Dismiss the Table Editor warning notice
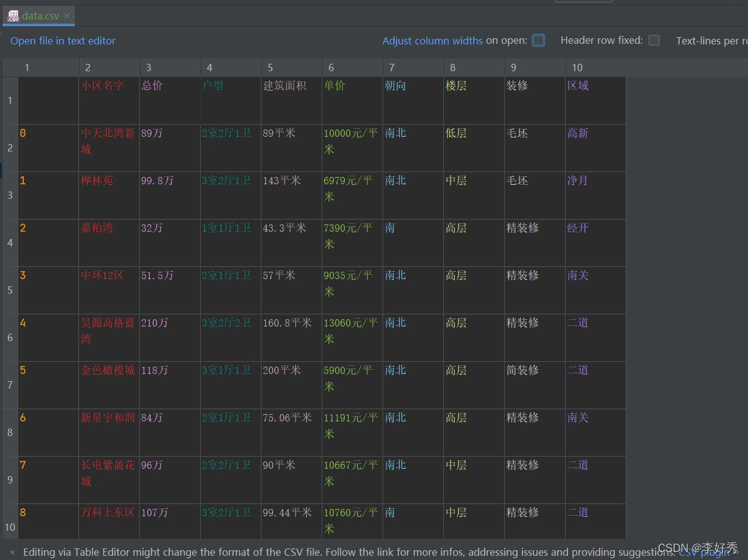Image resolution: width=748 pixels, height=560 pixels. pyautogui.click(x=12, y=553)
